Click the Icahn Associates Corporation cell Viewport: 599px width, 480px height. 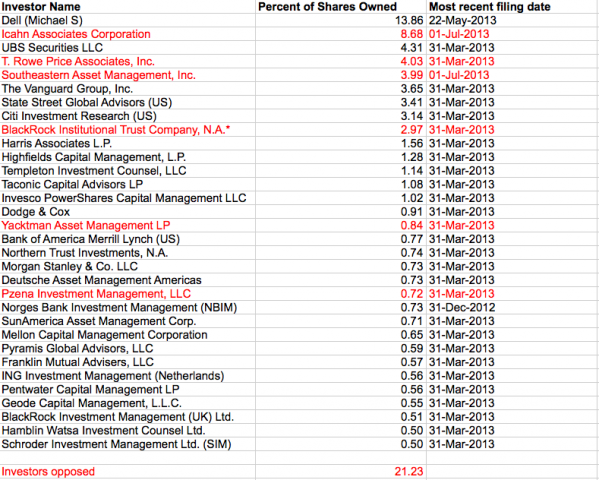click(x=128, y=34)
